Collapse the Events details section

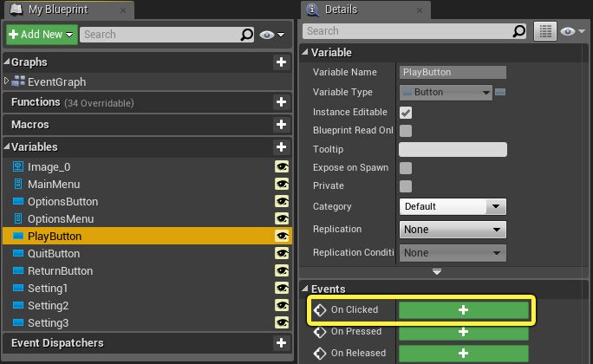(305, 289)
